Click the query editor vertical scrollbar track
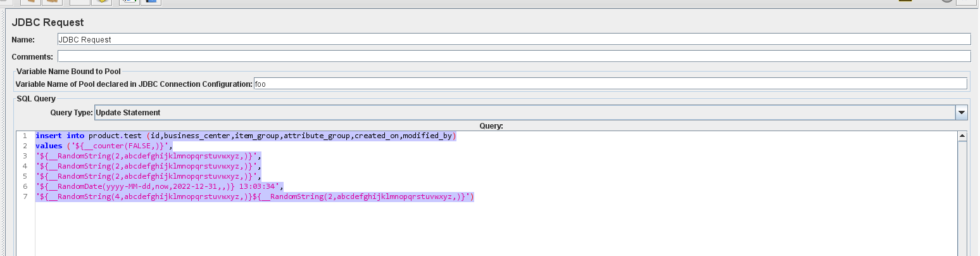980x256 pixels. coord(962,203)
